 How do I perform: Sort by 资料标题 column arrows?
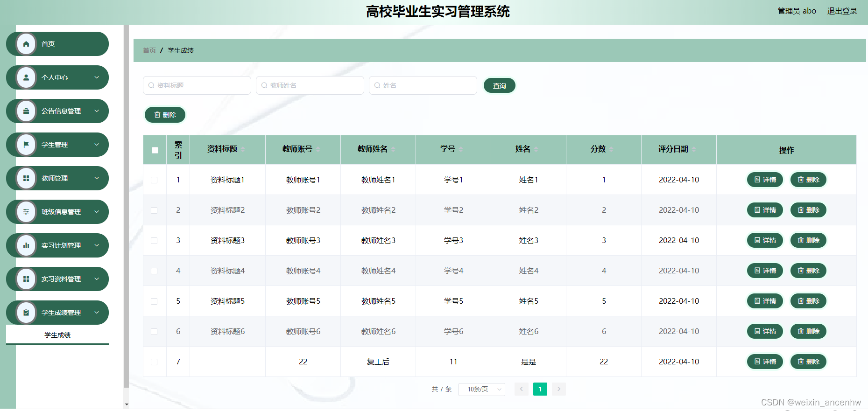pyautogui.click(x=243, y=149)
